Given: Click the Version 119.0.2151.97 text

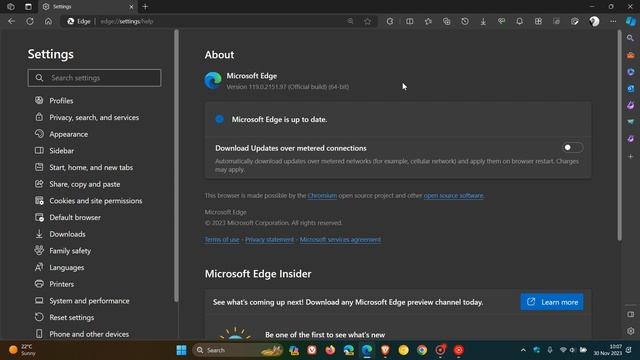Looking at the screenshot, I should click(x=287, y=87).
